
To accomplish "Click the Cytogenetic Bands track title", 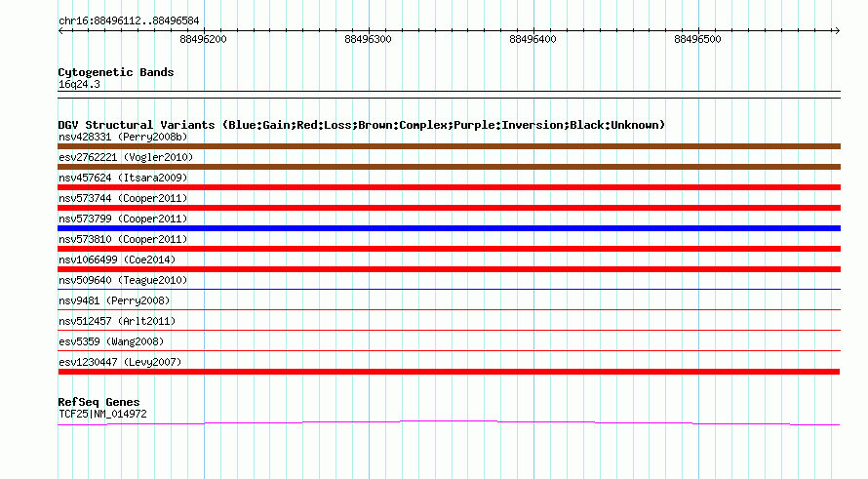I will click(x=116, y=72).
